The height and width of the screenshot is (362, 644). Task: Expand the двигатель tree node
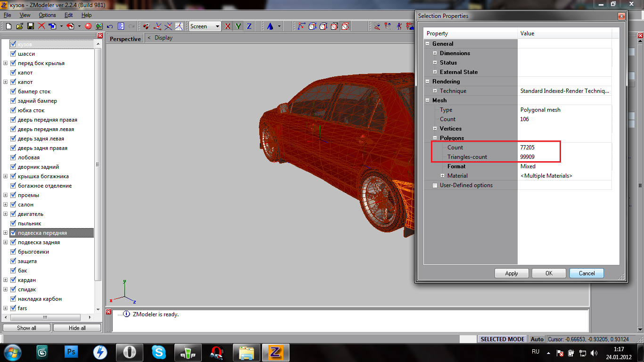pyautogui.click(x=5, y=214)
